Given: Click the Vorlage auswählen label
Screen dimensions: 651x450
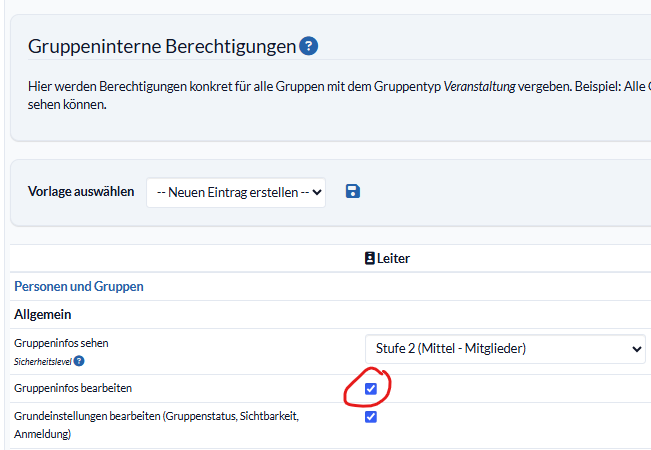Looking at the screenshot, I should click(x=81, y=191).
